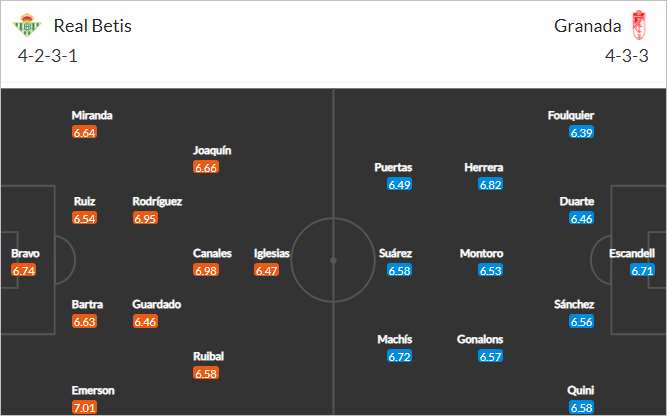Image resolution: width=667 pixels, height=416 pixels.
Task: Open player Rodríguez
Action: tap(157, 201)
